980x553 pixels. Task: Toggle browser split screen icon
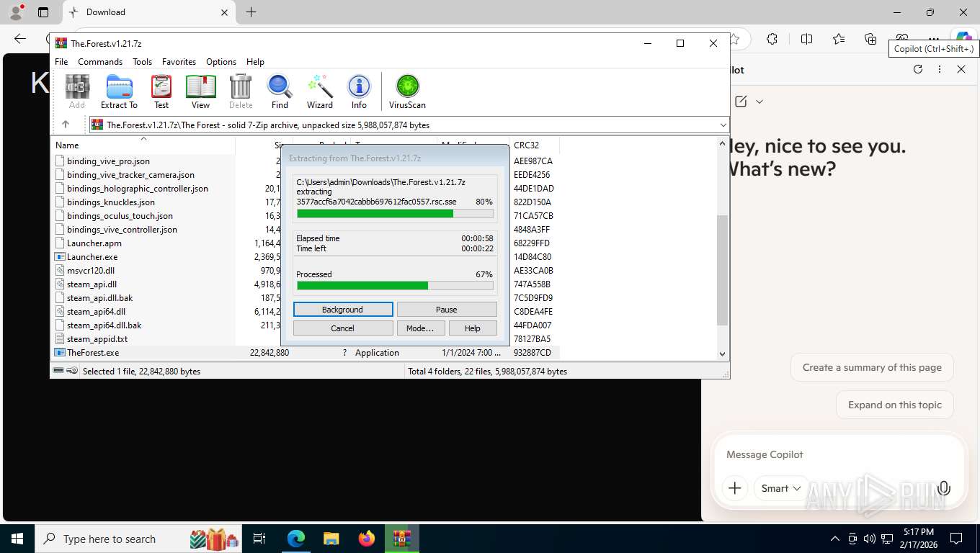806,39
